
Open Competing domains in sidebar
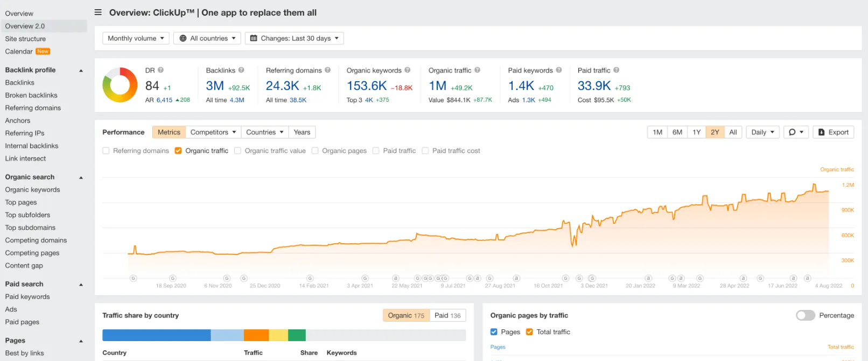pyautogui.click(x=36, y=240)
